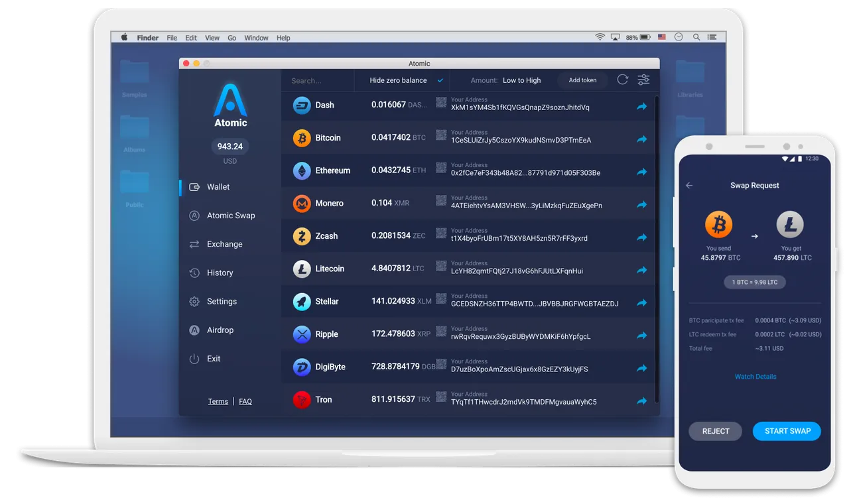
Task: Click the send arrow for Litecoin
Action: [x=641, y=270]
